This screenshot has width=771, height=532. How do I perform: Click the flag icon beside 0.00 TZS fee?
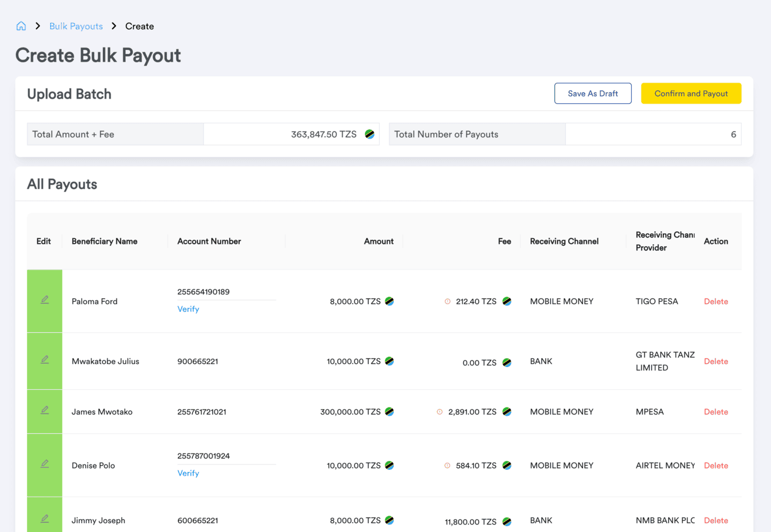507,362
